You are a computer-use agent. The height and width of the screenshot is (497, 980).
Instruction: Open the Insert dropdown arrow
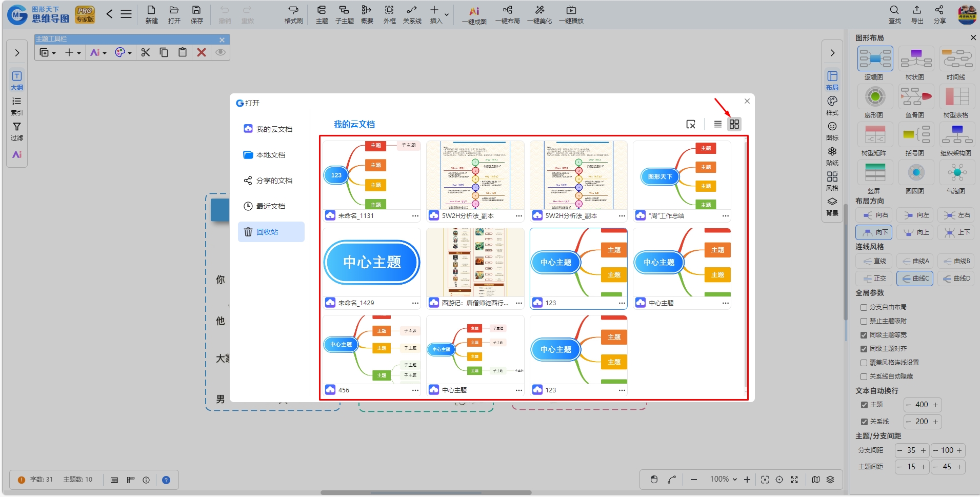pyautogui.click(x=447, y=14)
